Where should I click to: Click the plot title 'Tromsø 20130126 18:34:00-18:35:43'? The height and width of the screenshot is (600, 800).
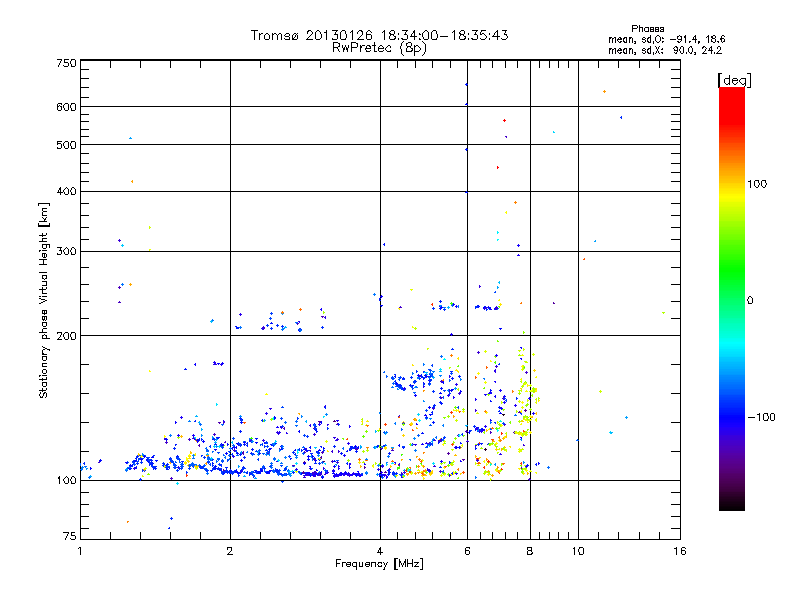tap(379, 35)
